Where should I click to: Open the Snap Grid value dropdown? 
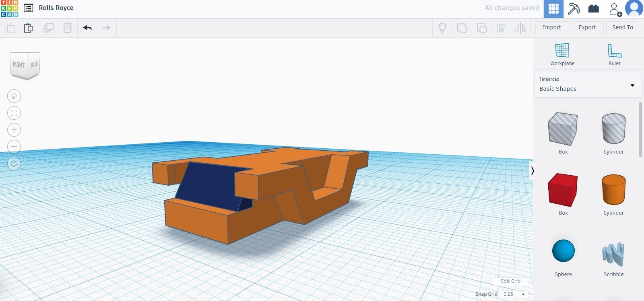(x=514, y=294)
